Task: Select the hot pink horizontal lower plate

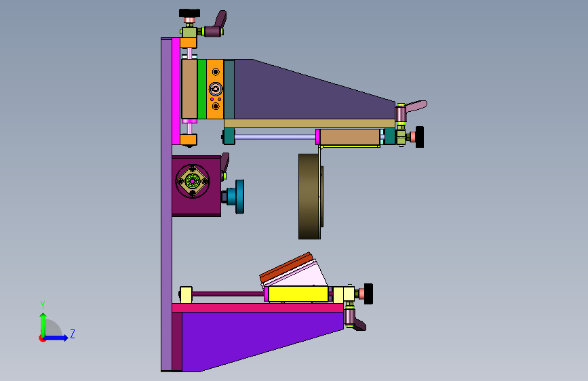Action: click(x=258, y=308)
